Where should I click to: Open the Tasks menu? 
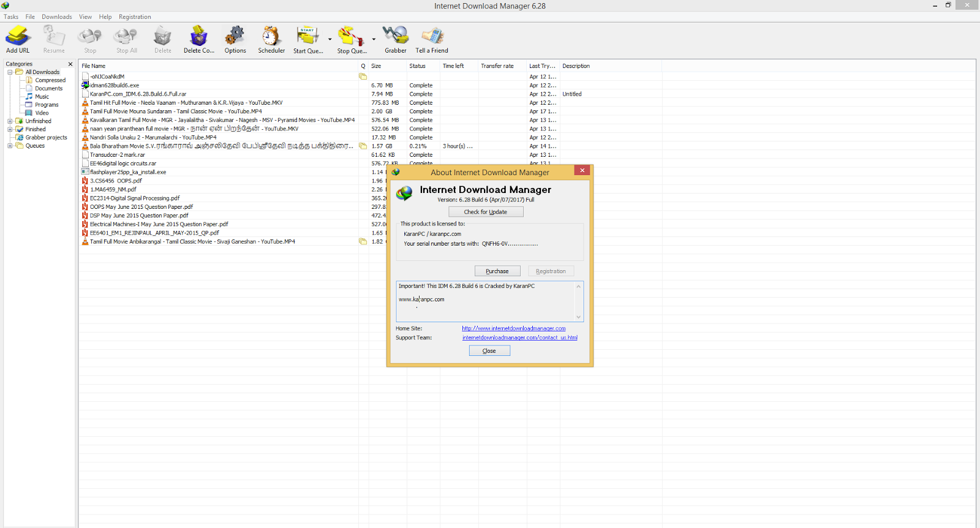click(x=11, y=17)
